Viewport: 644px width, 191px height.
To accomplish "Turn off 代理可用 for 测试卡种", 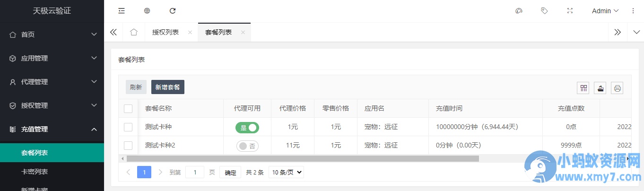I will pos(247,127).
